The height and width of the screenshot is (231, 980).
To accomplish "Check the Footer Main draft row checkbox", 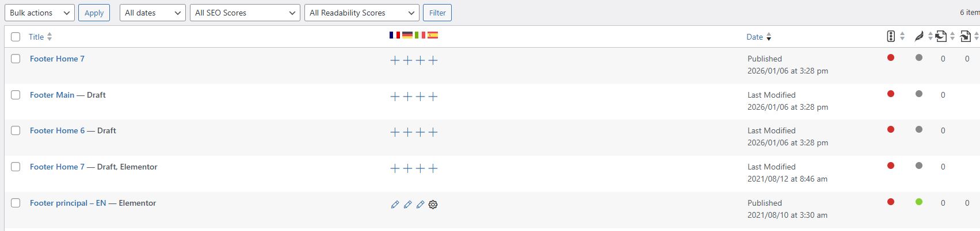I will [x=16, y=95].
